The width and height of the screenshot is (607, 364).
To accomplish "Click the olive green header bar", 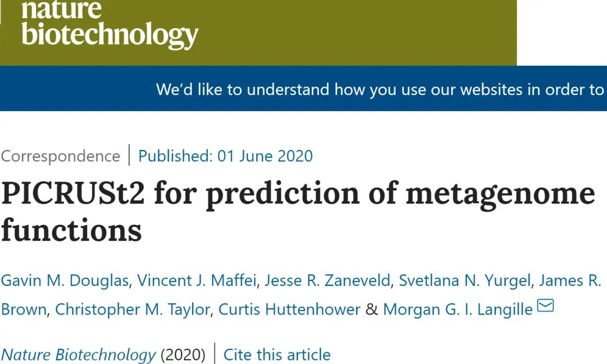I will click(360, 34).
